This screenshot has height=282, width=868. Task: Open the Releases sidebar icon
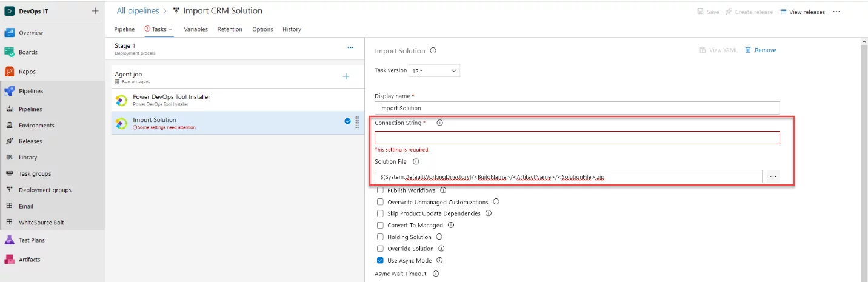(x=9, y=141)
